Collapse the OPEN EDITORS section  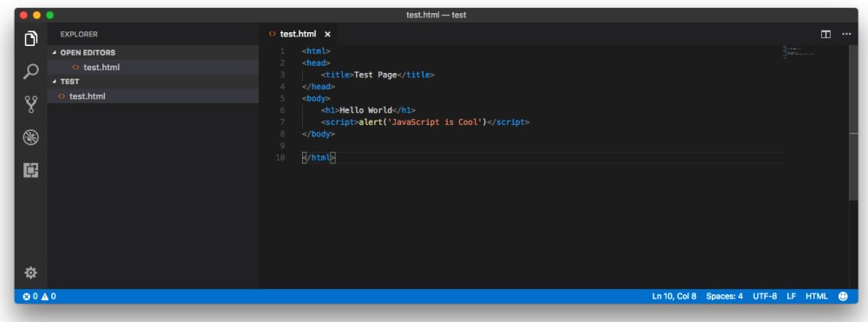click(88, 53)
